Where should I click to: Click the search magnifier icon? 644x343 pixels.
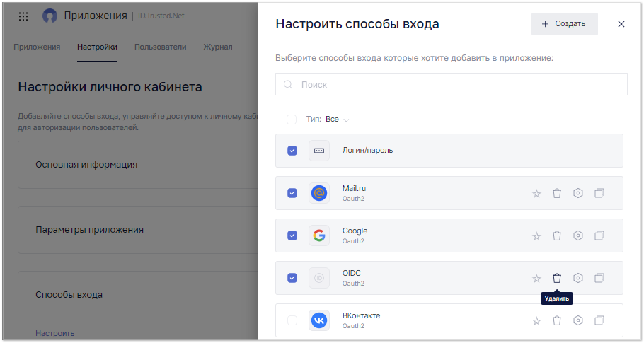288,85
